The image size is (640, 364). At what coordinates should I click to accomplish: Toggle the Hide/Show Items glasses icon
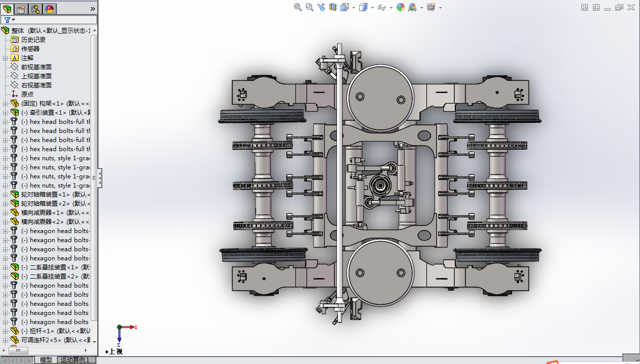click(x=382, y=7)
